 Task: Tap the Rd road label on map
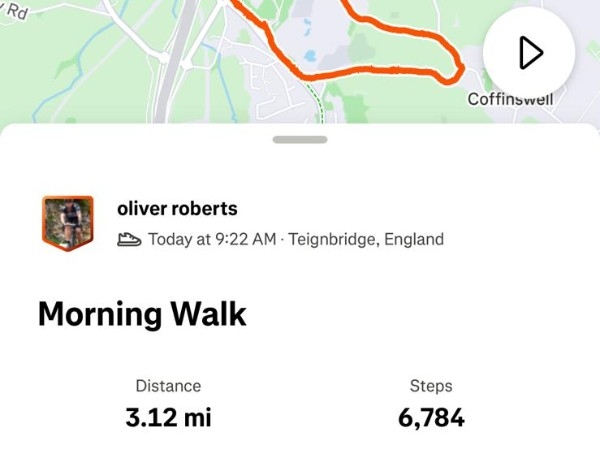pyautogui.click(x=16, y=13)
